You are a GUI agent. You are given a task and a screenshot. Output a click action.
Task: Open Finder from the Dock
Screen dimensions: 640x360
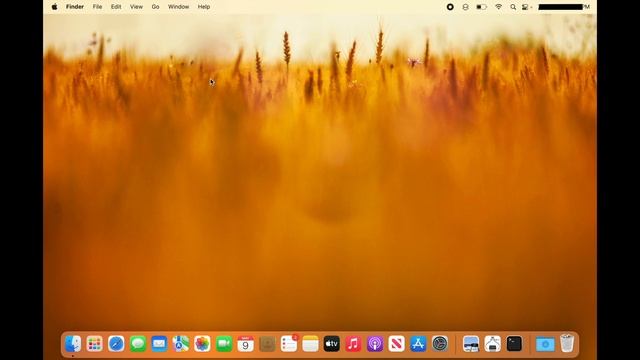[x=73, y=344]
